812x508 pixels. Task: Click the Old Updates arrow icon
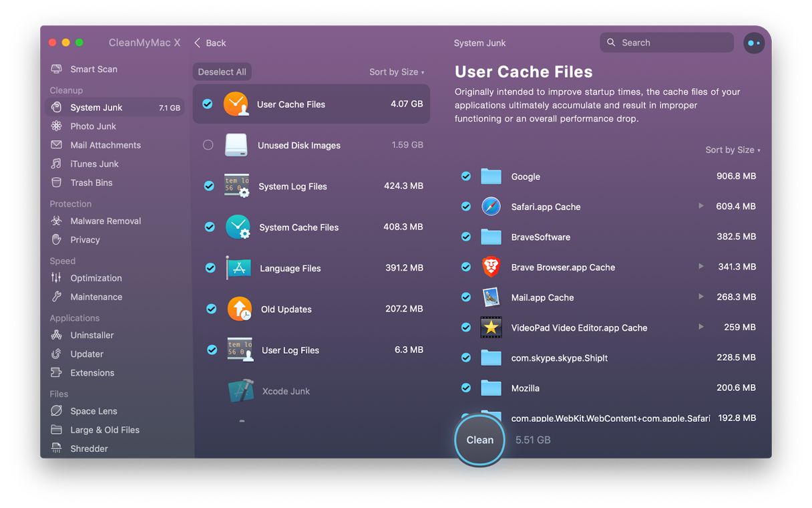[239, 309]
